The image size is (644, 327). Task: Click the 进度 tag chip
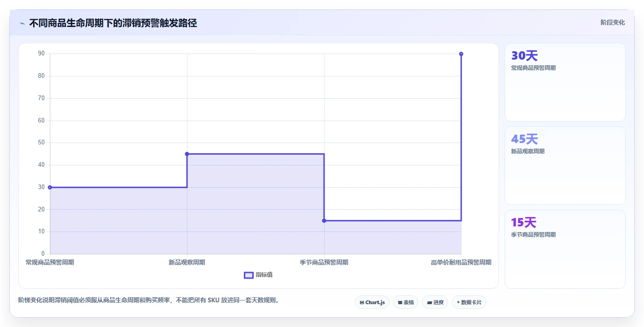click(x=435, y=302)
